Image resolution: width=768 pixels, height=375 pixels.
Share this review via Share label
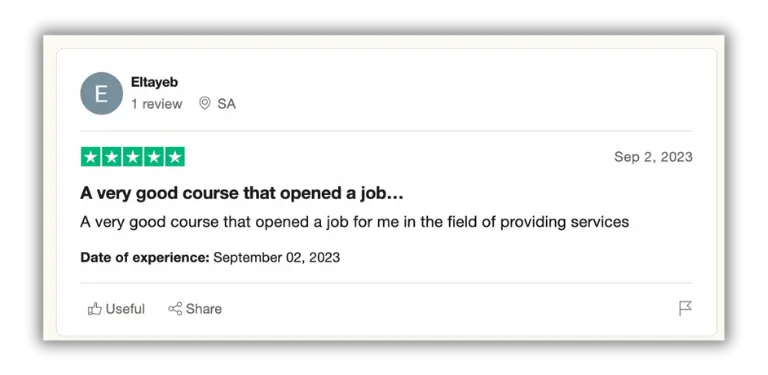coord(204,309)
